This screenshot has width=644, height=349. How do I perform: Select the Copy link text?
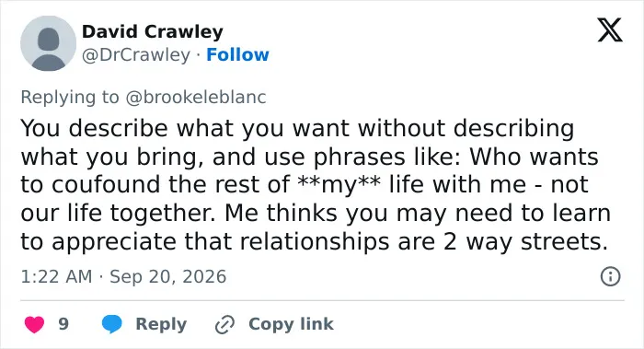point(291,324)
